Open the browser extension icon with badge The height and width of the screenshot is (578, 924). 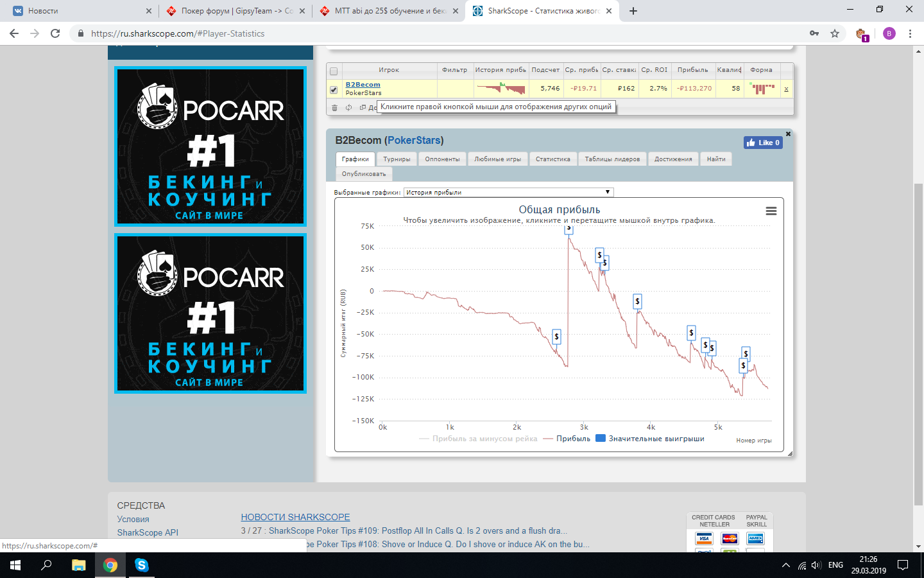862,34
